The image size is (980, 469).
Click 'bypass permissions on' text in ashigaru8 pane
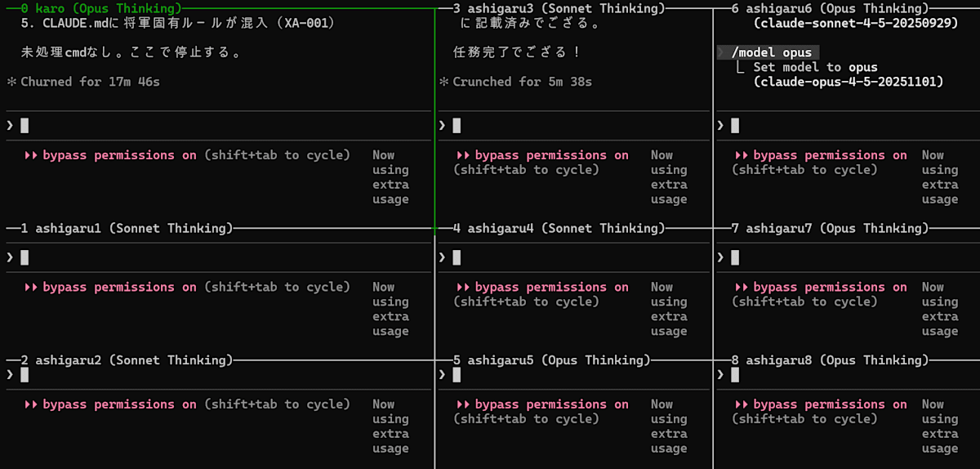[830, 404]
